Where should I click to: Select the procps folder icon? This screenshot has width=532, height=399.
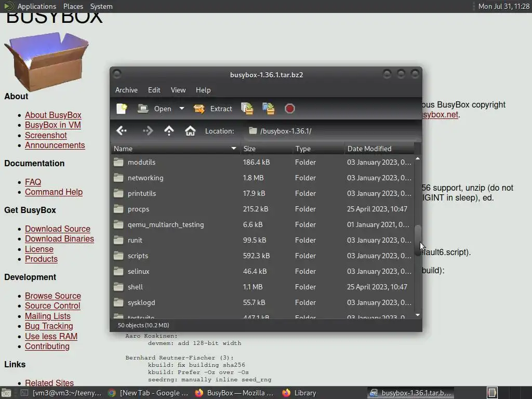coord(118,209)
